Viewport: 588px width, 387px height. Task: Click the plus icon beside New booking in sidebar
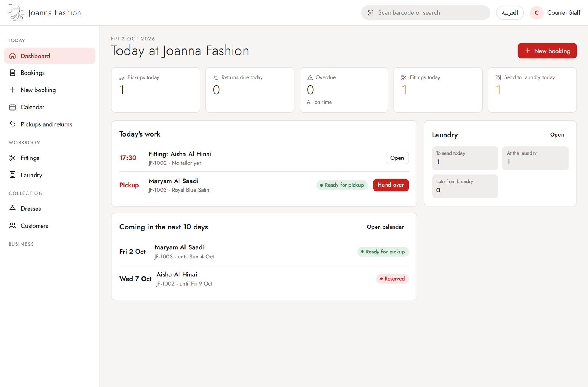click(x=12, y=90)
